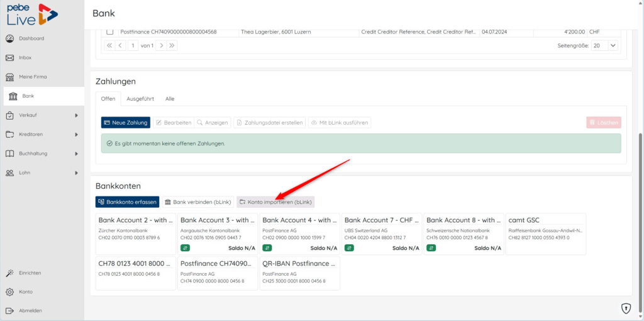The height and width of the screenshot is (321, 644).
Task: Expand the Lohn submenu arrow
Action: [x=76, y=173]
